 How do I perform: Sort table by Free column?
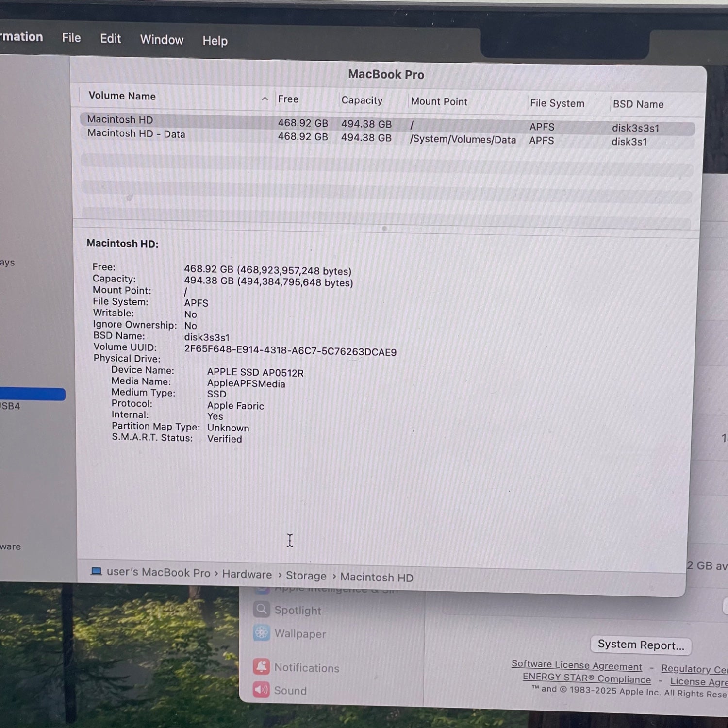coord(288,99)
